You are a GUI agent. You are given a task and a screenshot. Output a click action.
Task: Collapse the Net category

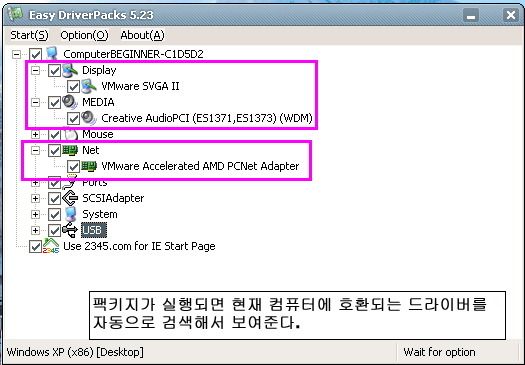click(35, 150)
